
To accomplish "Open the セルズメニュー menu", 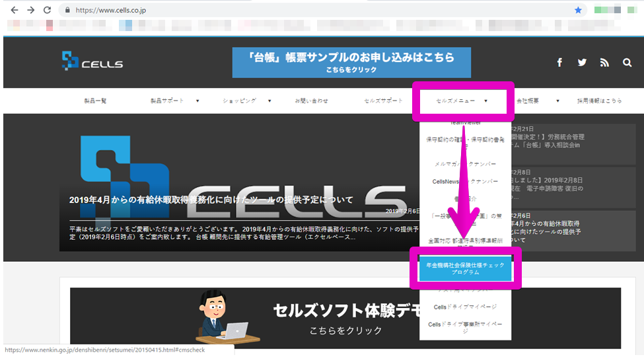I will (456, 100).
